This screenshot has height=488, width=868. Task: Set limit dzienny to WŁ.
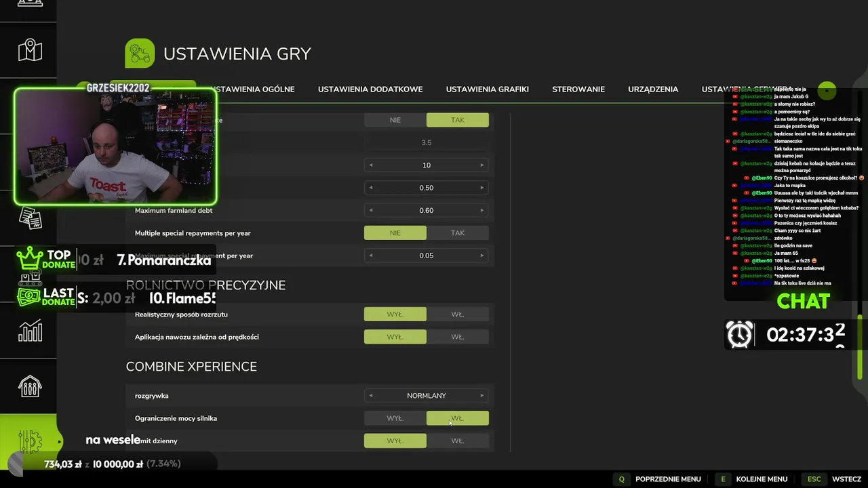click(x=458, y=441)
